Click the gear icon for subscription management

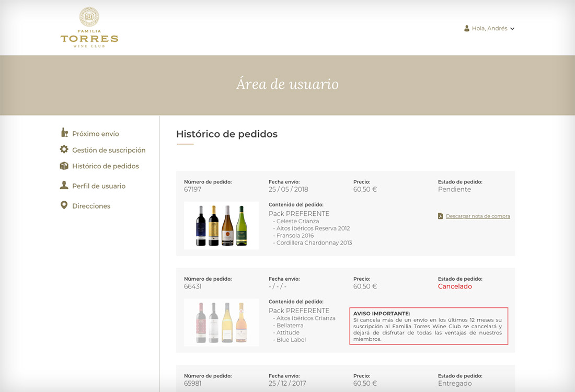coord(64,149)
